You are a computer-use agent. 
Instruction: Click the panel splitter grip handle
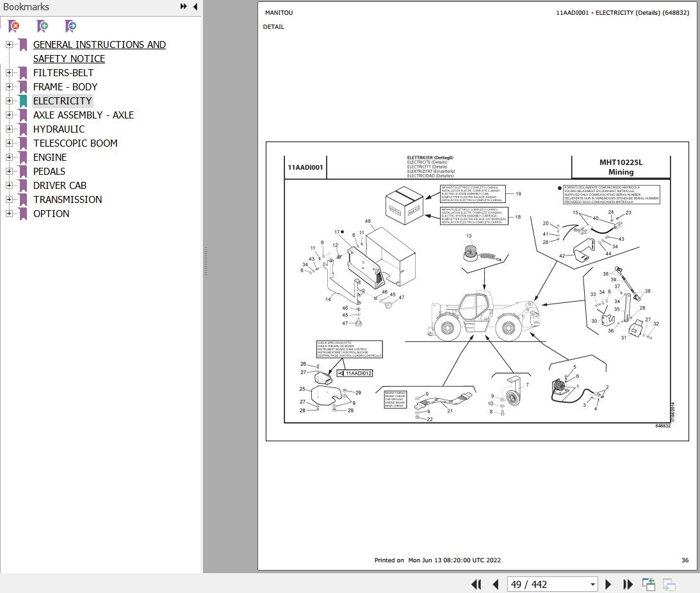(206, 261)
